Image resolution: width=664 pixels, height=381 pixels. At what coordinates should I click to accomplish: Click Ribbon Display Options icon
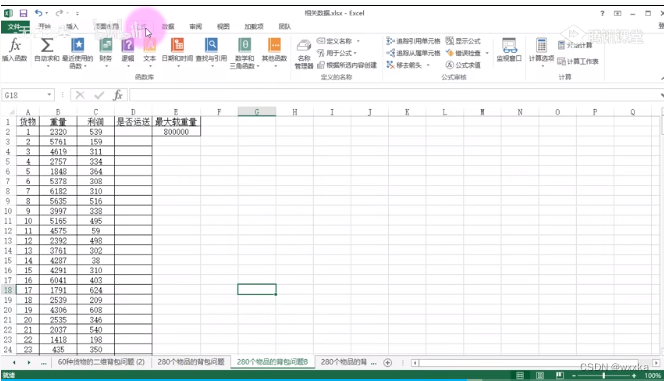pyautogui.click(x=617, y=14)
